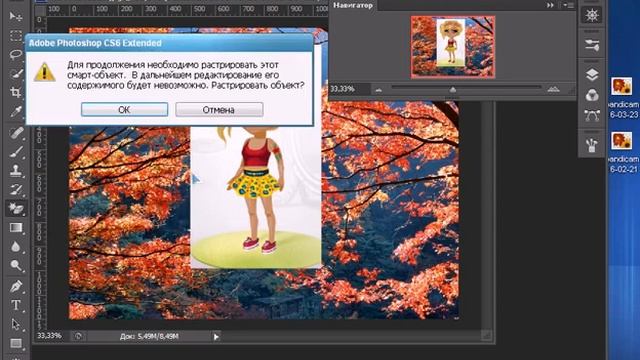This screenshot has height=360, width=640.
Task: Open the Brush Presets panel icon
Action: (x=592, y=45)
